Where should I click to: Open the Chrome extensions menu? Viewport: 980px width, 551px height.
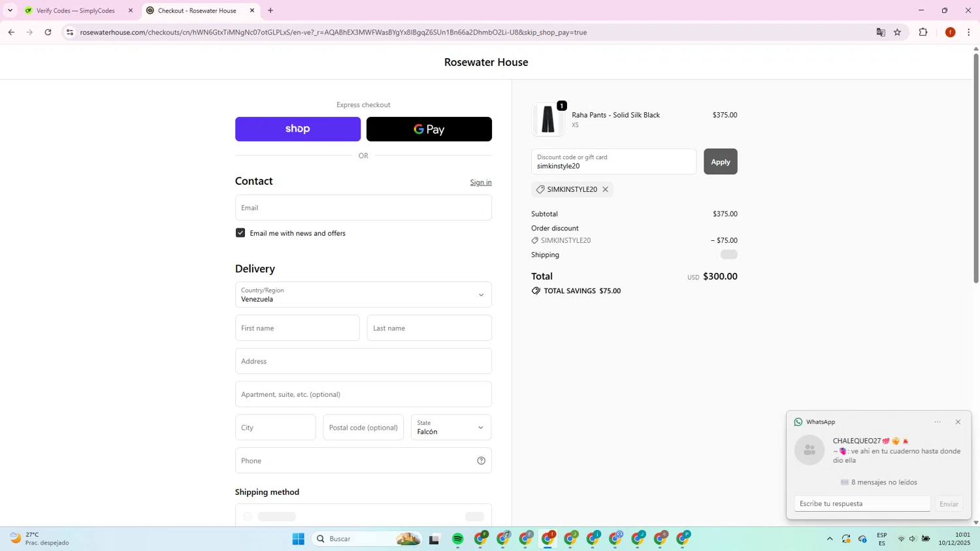point(923,32)
